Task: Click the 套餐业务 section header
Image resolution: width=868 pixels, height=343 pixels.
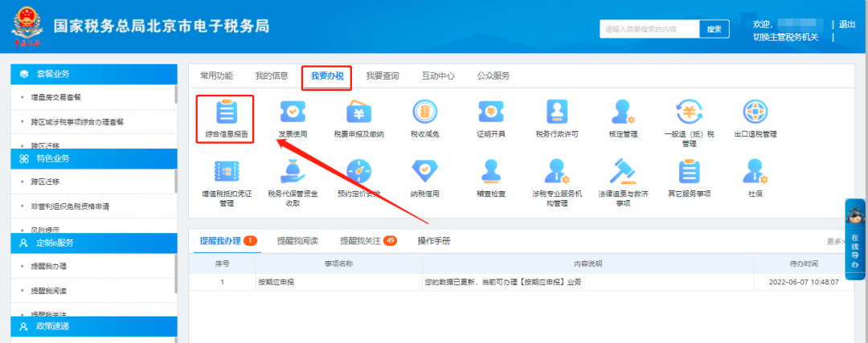Action: [94, 74]
